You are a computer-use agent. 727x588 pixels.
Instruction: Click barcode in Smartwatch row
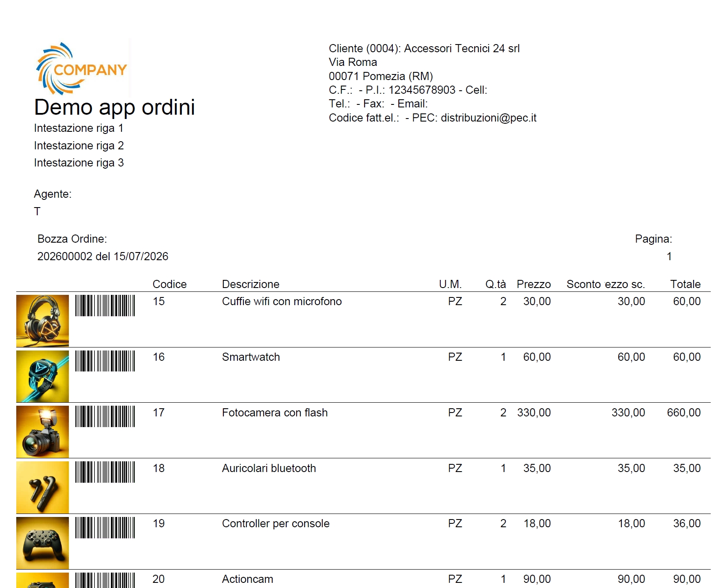point(105,361)
